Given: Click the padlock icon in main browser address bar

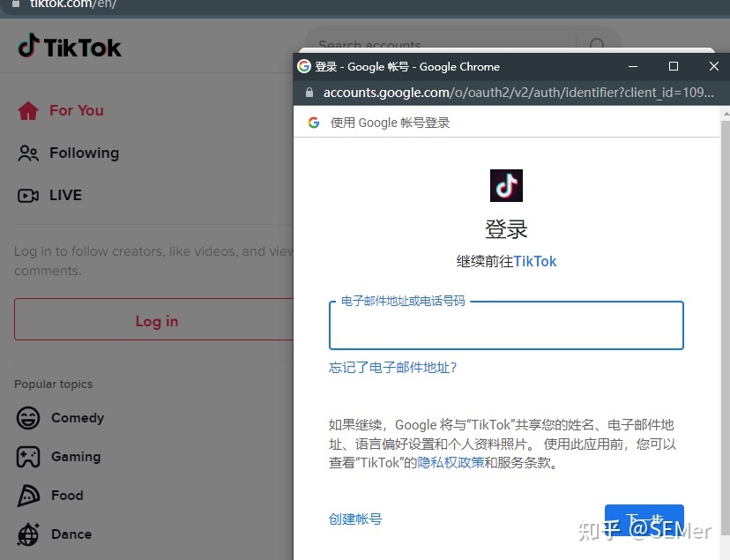Looking at the screenshot, I should (x=15, y=4).
